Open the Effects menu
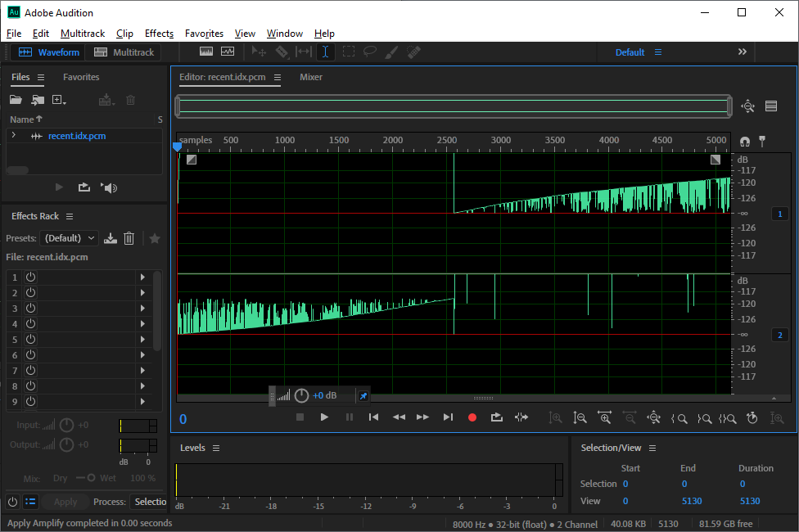799x532 pixels. [159, 34]
